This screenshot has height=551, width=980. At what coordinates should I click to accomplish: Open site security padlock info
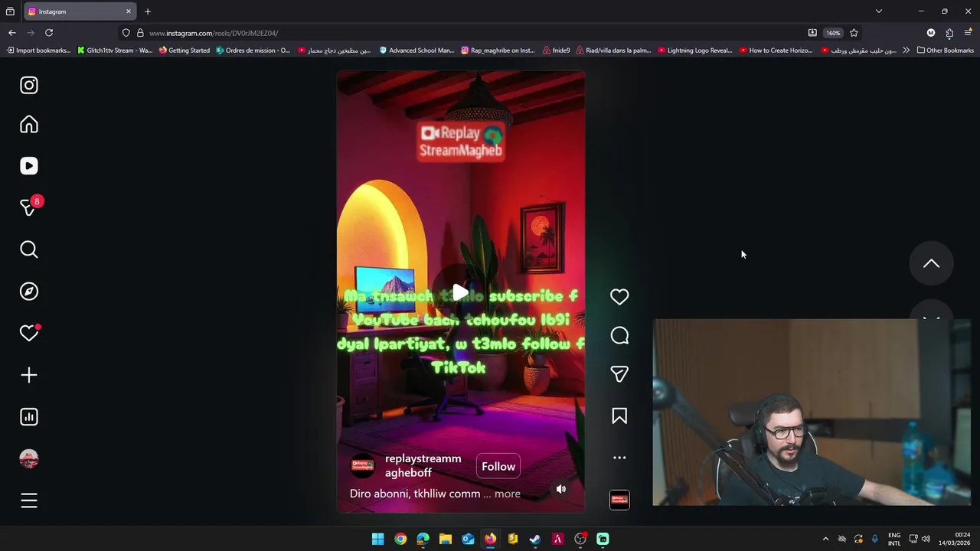click(140, 33)
